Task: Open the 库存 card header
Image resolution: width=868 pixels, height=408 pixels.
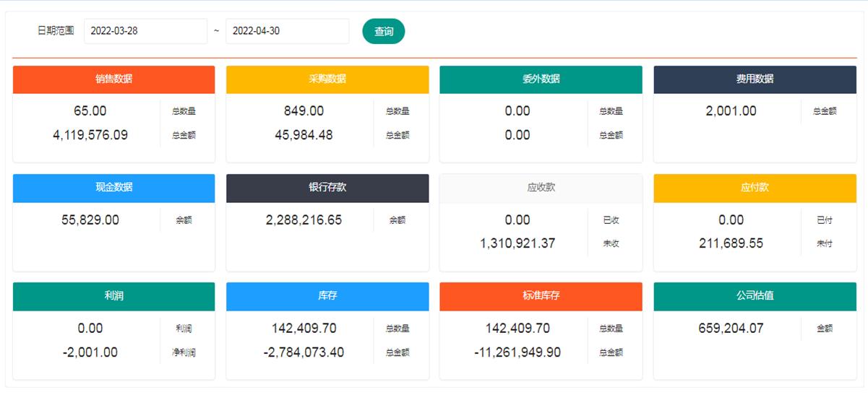Action: pos(327,296)
